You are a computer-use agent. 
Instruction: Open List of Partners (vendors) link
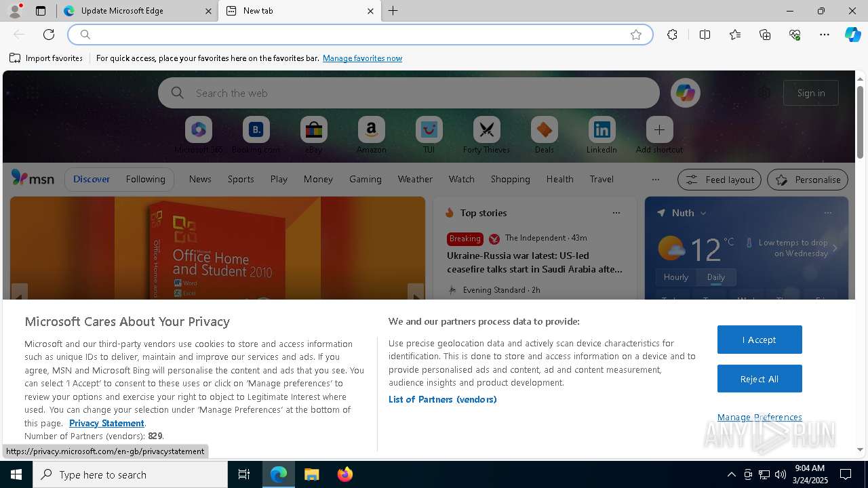pyautogui.click(x=443, y=399)
